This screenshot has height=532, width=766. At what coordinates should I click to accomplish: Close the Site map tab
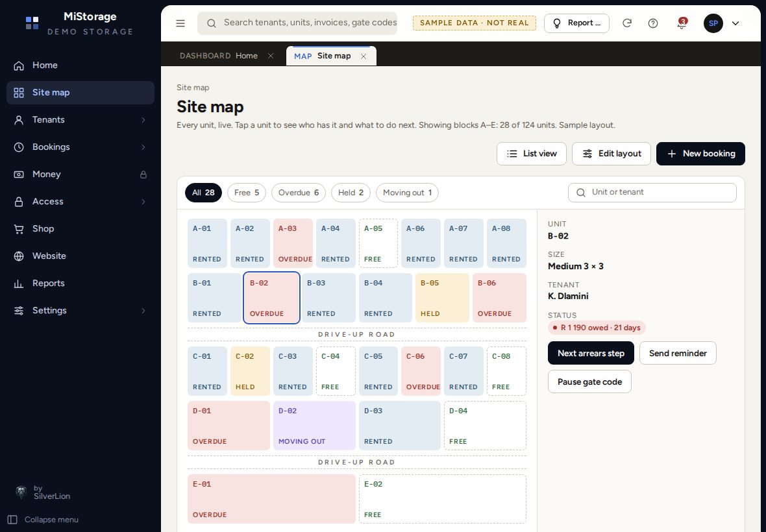(364, 56)
